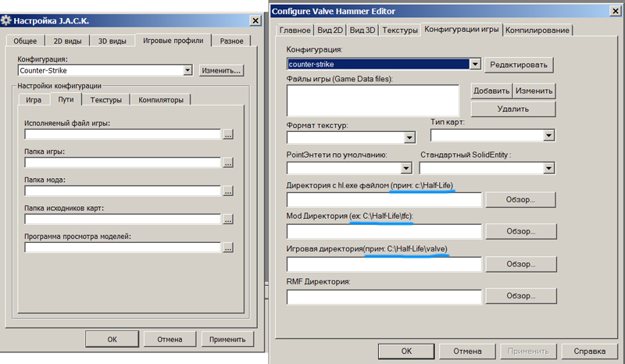Viewport: 625px width, 364px height.
Task: Click Обзор... for the RMF directory
Action: (x=520, y=296)
